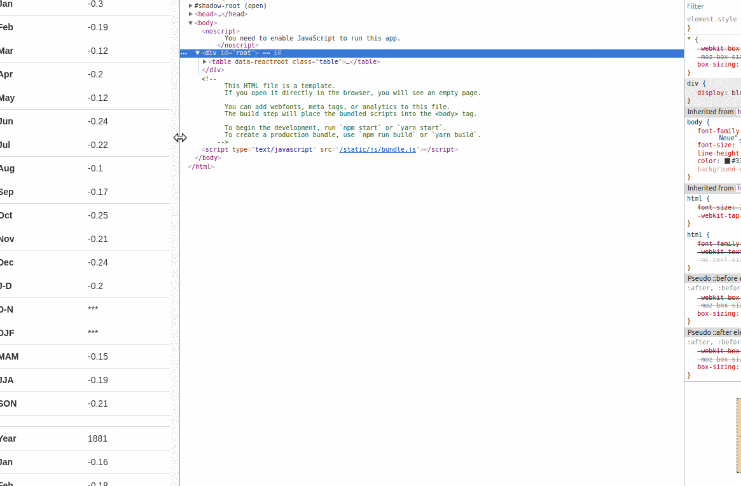
Task: Click the Pseudo ::before element section header
Action: point(712,278)
